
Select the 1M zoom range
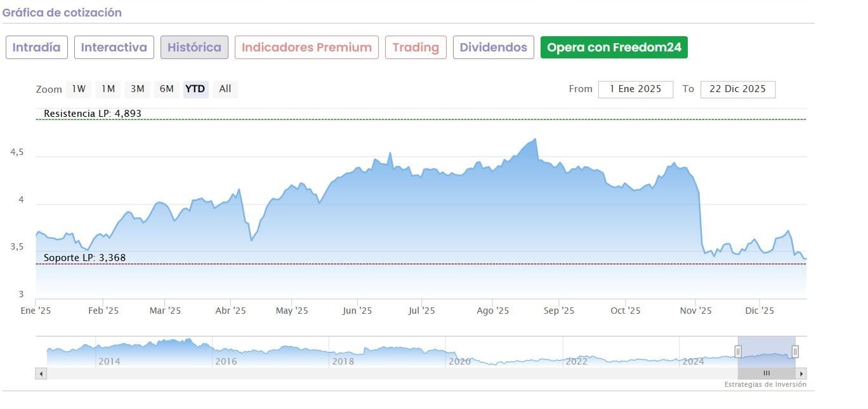[x=108, y=89]
